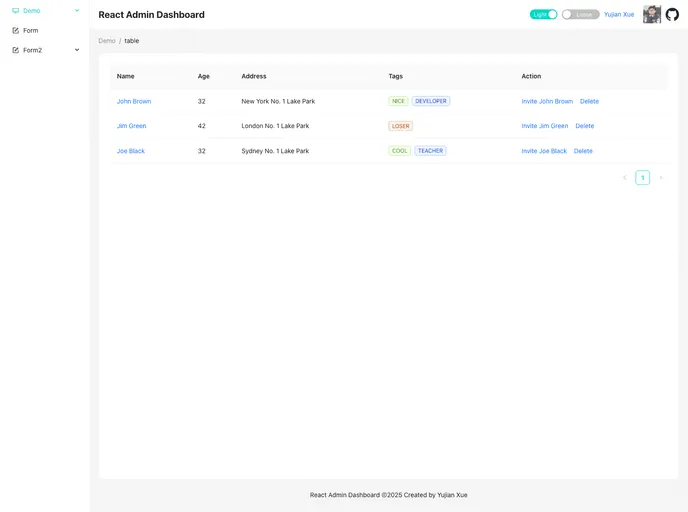This screenshot has height=512, width=688.
Task: Click the React Admin Dashboard header title
Action: point(151,14)
